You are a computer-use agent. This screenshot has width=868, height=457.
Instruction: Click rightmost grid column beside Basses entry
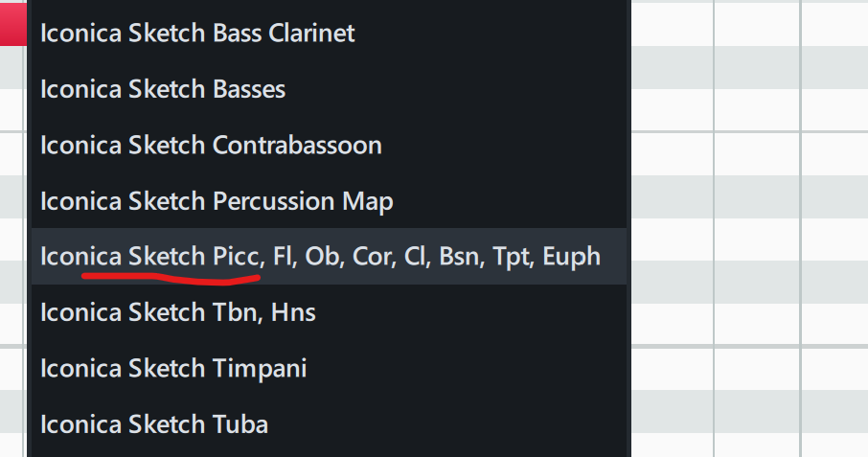tap(835, 90)
